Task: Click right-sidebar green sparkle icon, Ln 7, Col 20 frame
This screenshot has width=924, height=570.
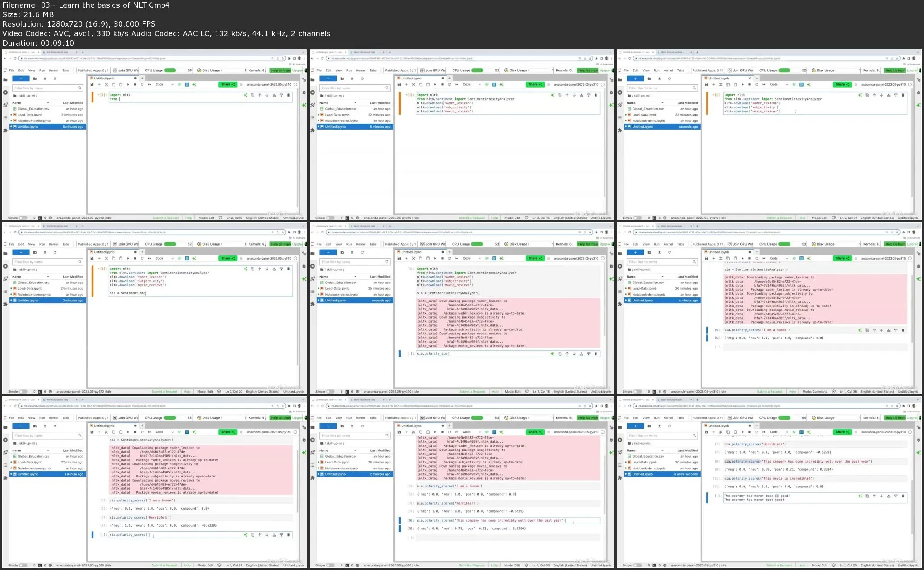Action: (304, 279)
